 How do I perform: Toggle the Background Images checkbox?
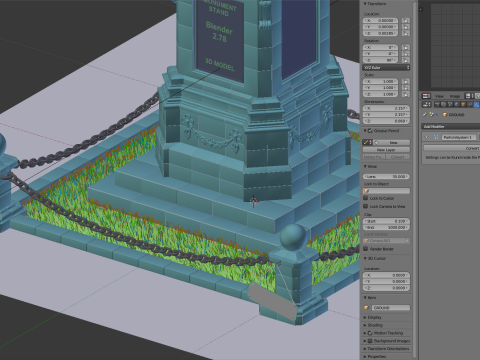pos(370,341)
